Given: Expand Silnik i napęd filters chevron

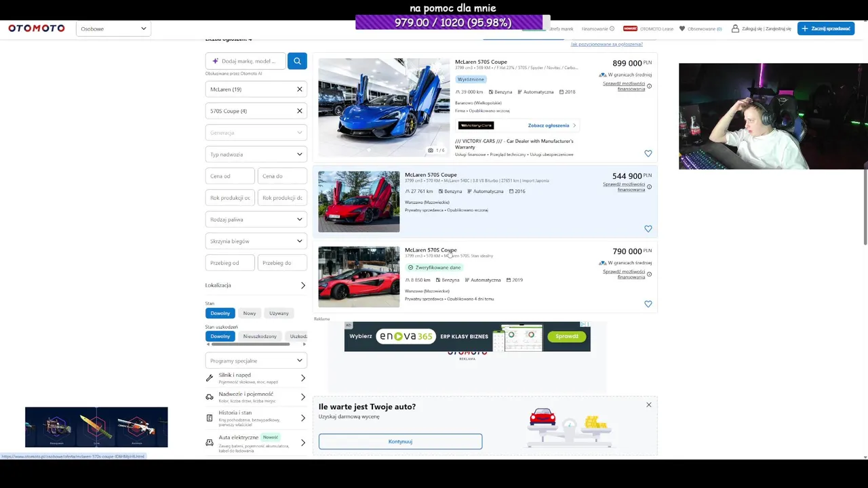Looking at the screenshot, I should (302, 378).
